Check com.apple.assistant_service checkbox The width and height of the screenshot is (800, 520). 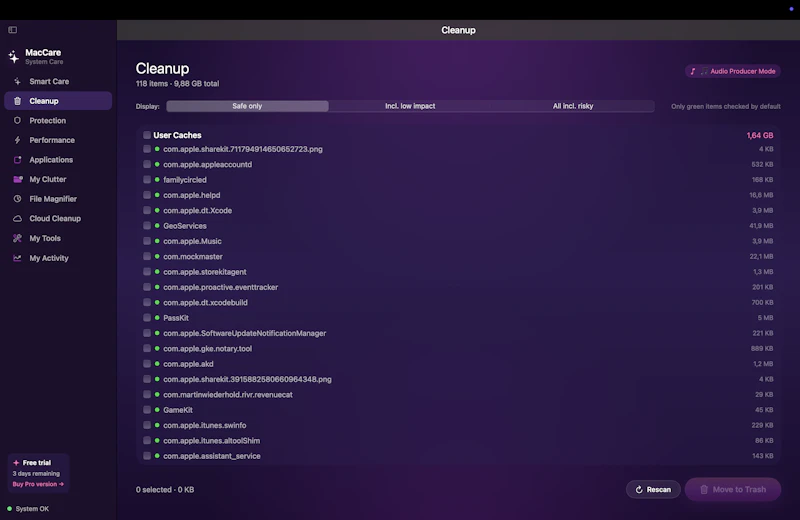(x=147, y=456)
